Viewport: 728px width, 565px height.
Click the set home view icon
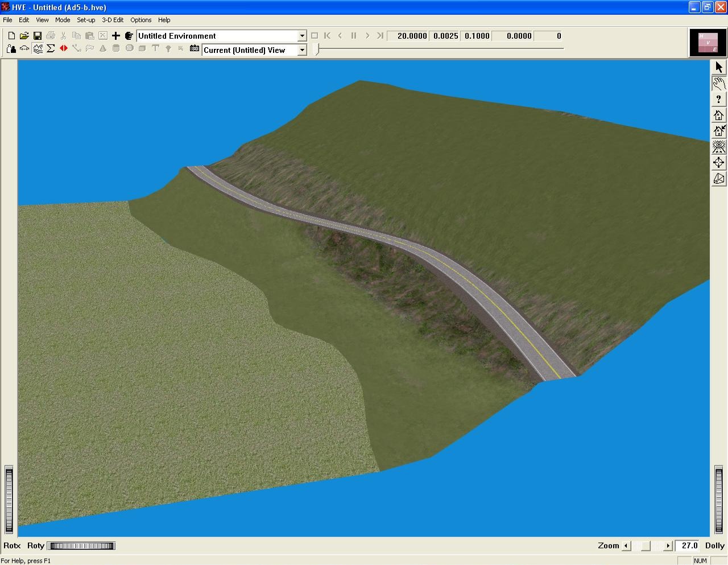click(x=719, y=131)
